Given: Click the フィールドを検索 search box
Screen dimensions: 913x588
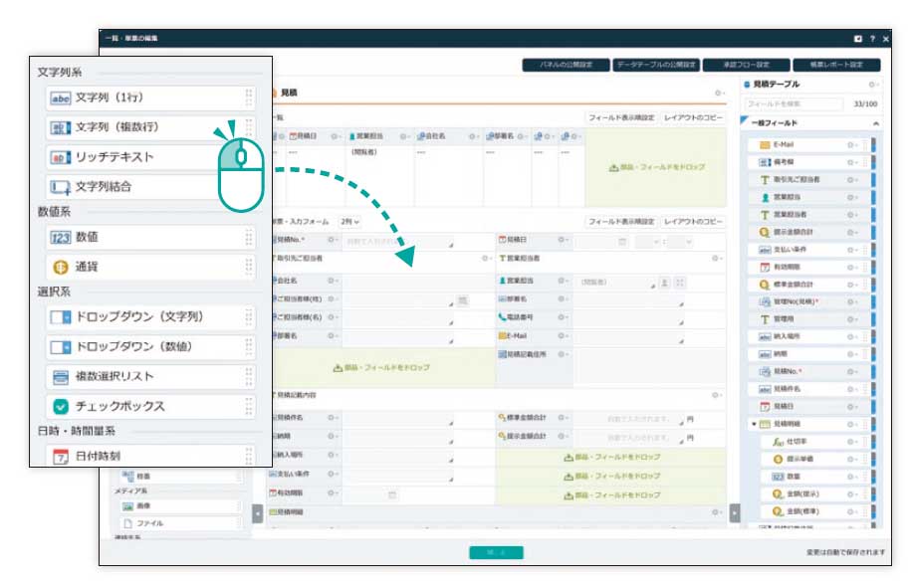Looking at the screenshot, I should coord(783,103).
